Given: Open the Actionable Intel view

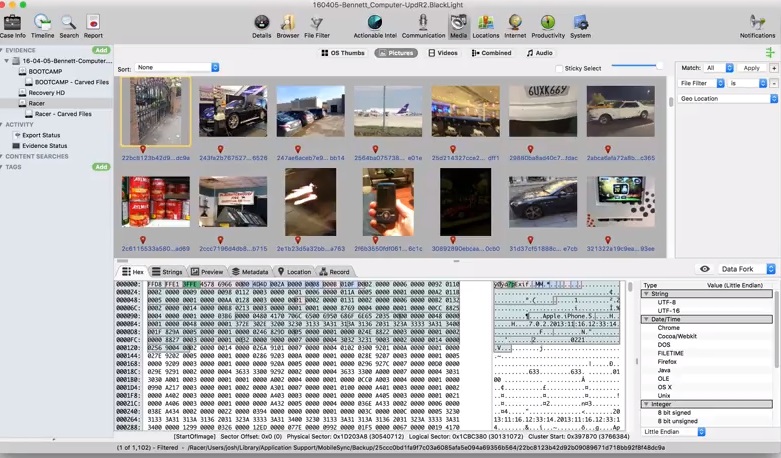Looking at the screenshot, I should tap(375, 21).
